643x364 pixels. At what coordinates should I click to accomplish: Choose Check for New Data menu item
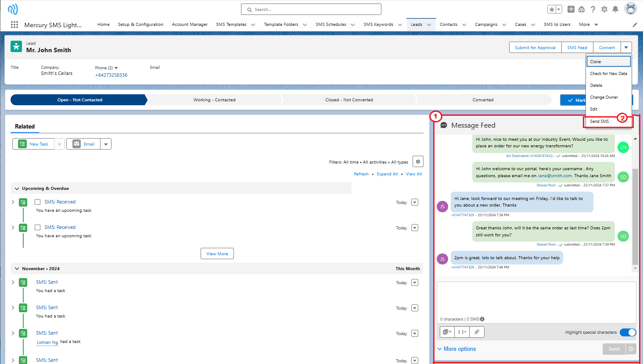[x=608, y=74]
